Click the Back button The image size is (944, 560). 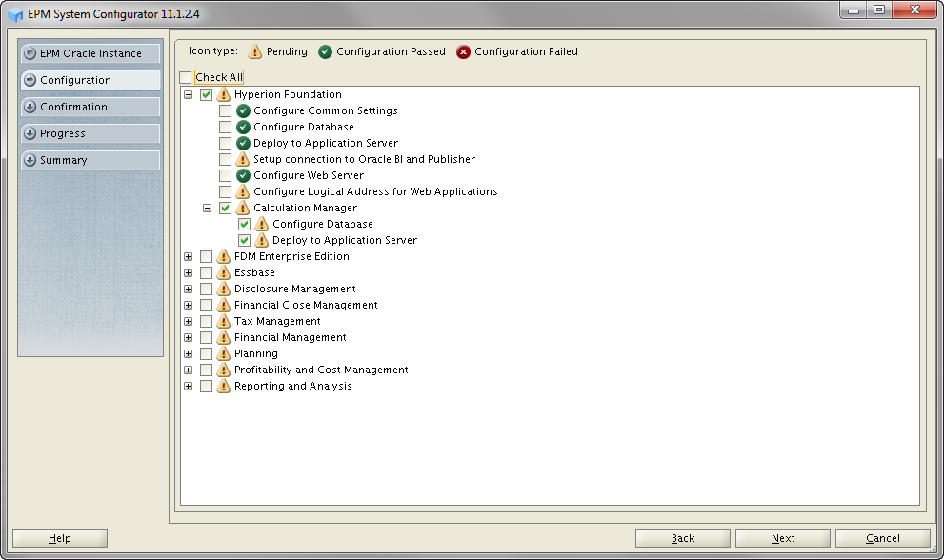click(683, 538)
